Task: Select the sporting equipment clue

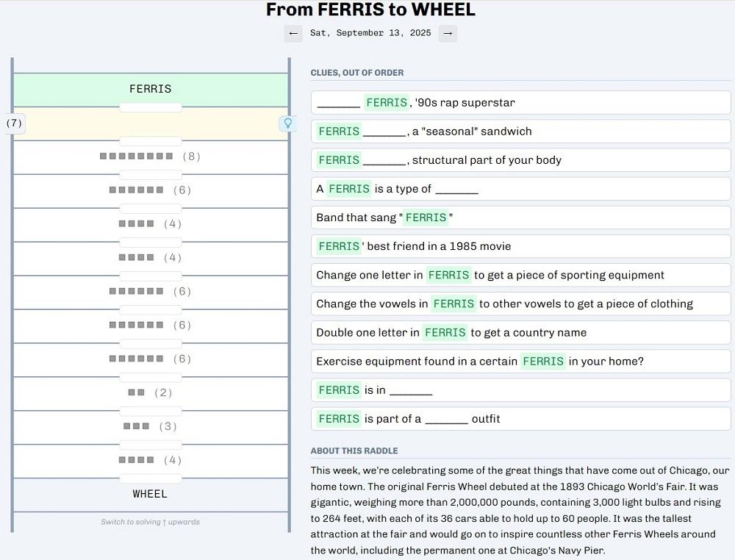Action: (520, 275)
